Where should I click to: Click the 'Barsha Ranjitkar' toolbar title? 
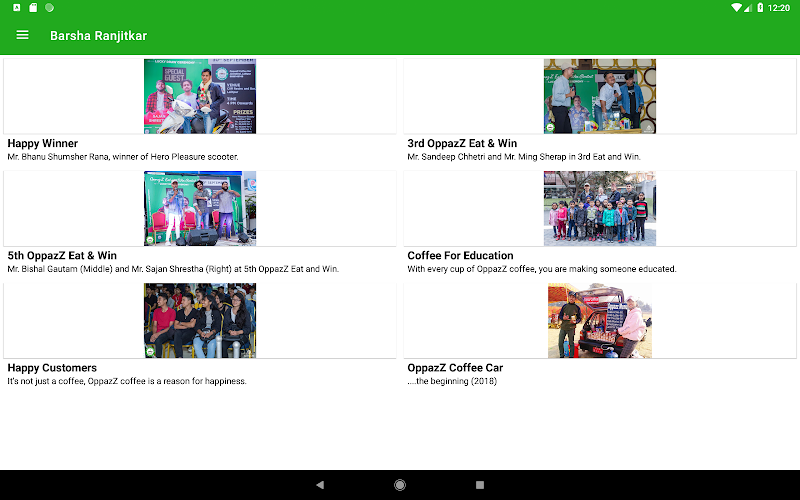point(98,36)
